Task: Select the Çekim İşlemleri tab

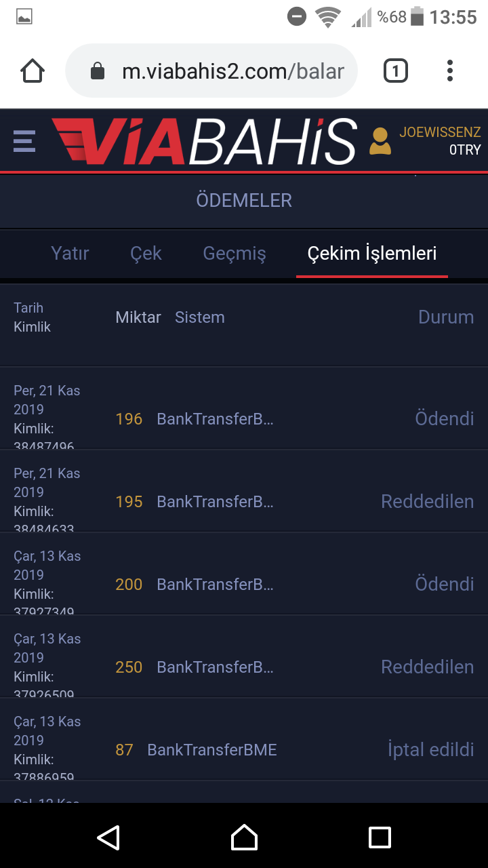Action: [372, 254]
